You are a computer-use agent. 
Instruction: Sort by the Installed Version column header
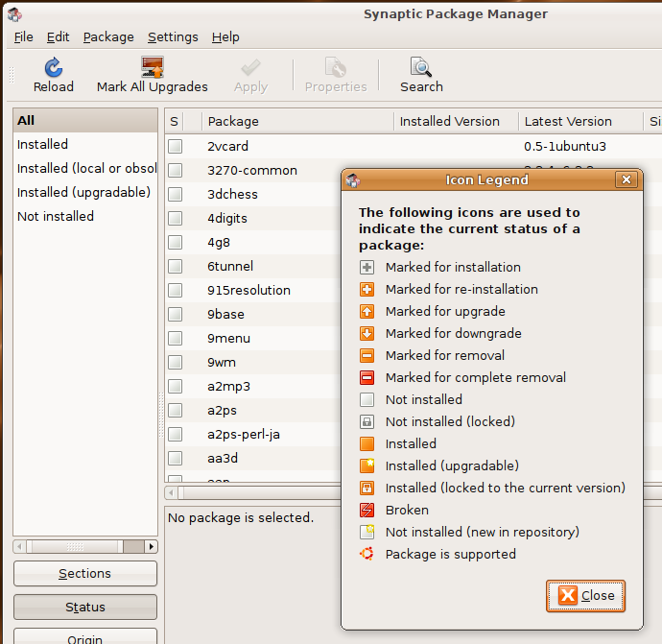(456, 122)
